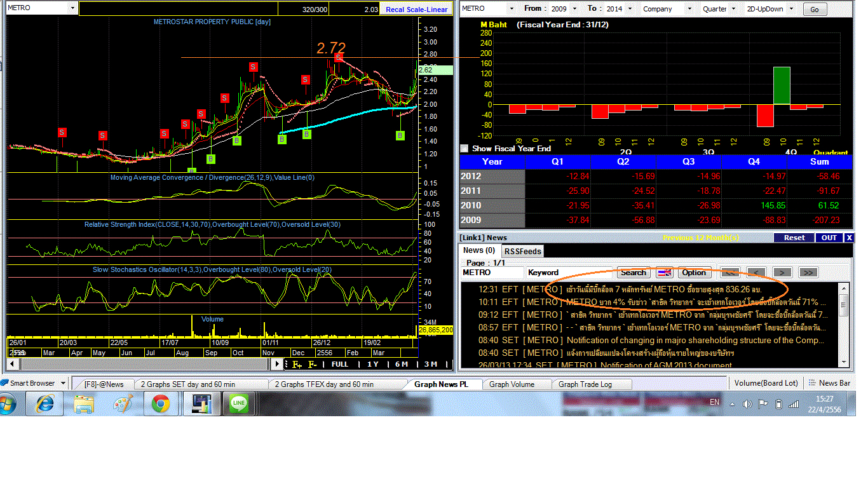
Task: Click the speaker volume tray icon
Action: [x=747, y=404]
